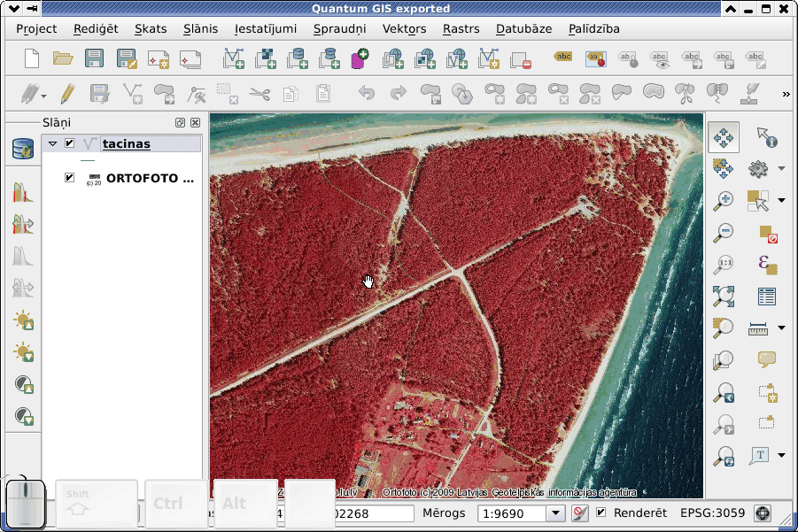Open the Spraudņi menu
The height and width of the screenshot is (532, 798).
coord(340,29)
